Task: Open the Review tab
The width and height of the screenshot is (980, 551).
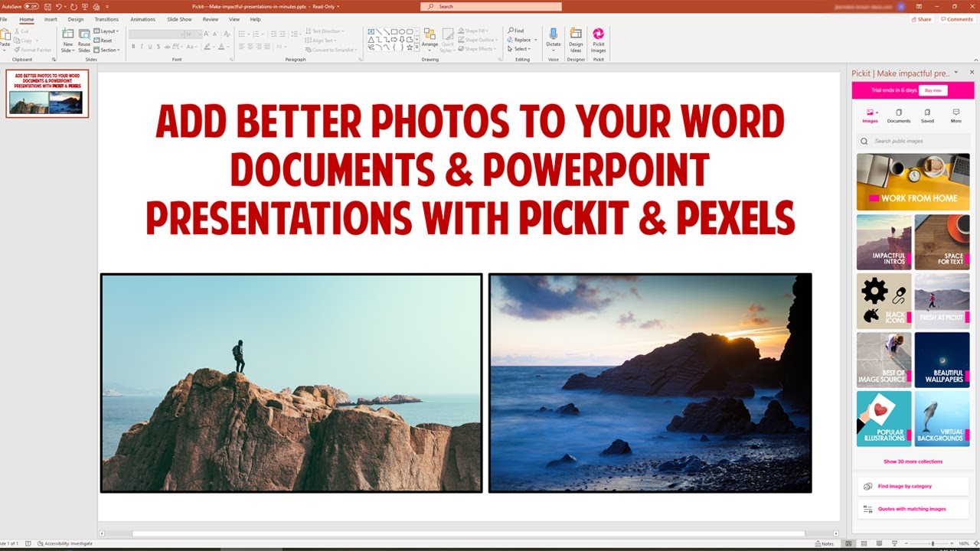Action: [211, 19]
